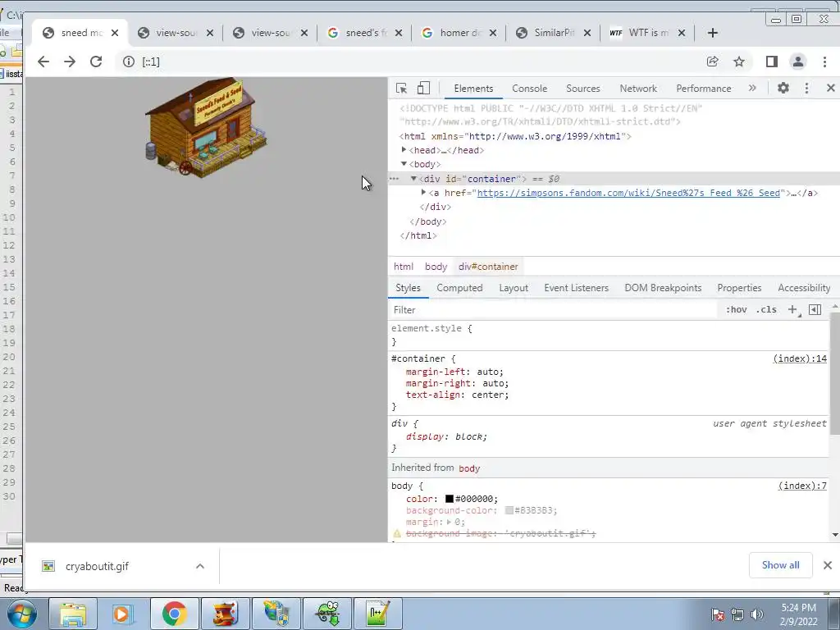Click the body breadcrumb
840x630 pixels.
click(436, 267)
